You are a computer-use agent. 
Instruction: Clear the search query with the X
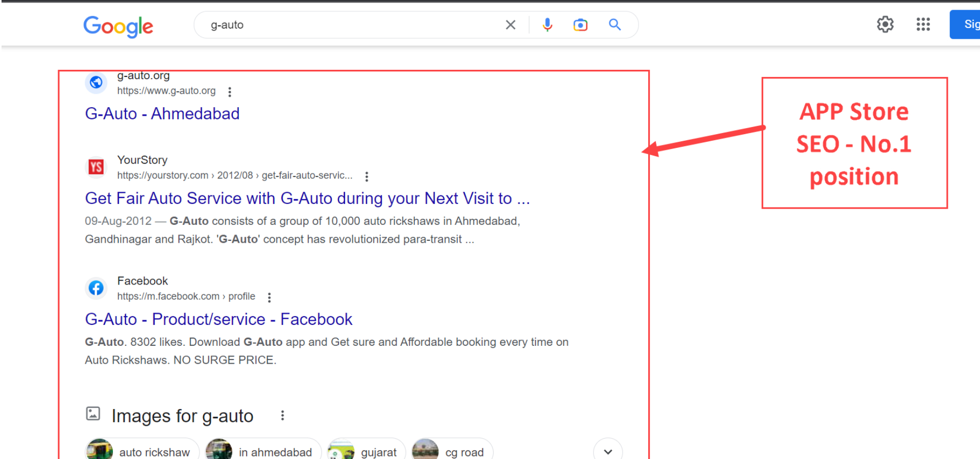pos(510,24)
